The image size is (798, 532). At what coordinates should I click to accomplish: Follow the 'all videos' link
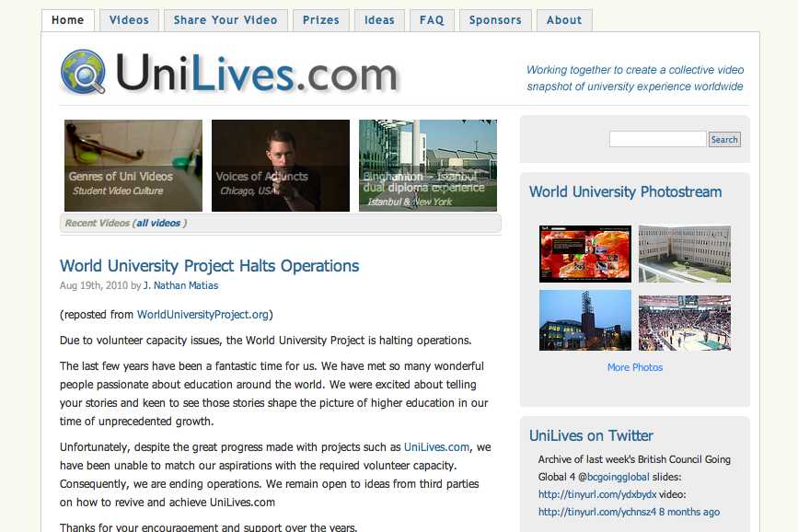click(158, 223)
